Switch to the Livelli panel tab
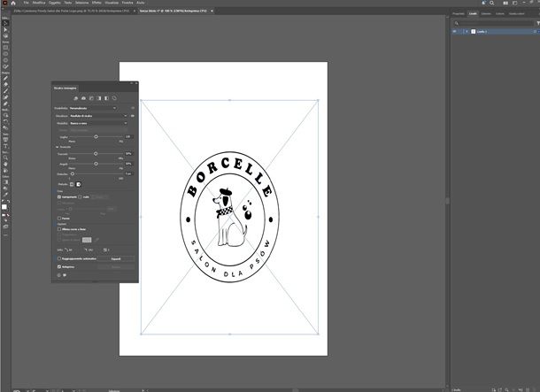This screenshot has width=540, height=392. [x=473, y=14]
